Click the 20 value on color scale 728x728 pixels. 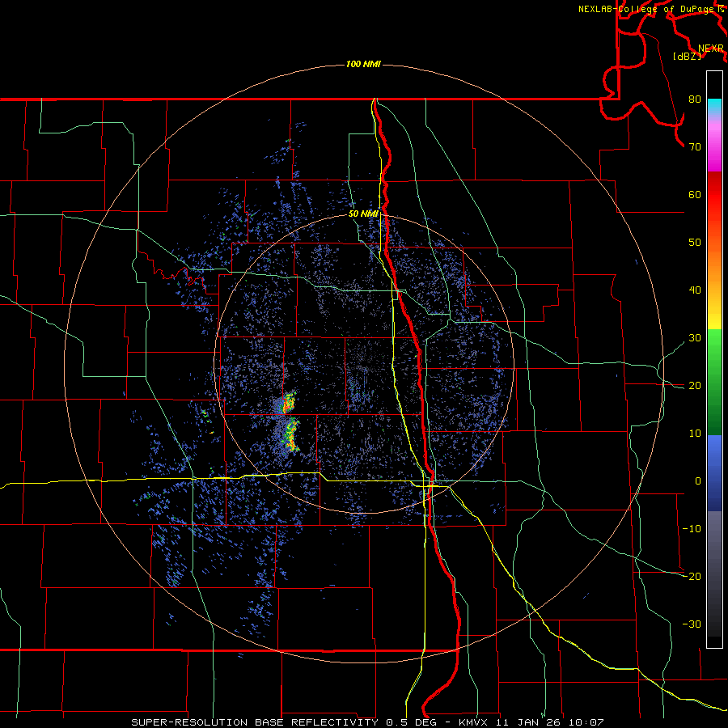click(x=695, y=386)
